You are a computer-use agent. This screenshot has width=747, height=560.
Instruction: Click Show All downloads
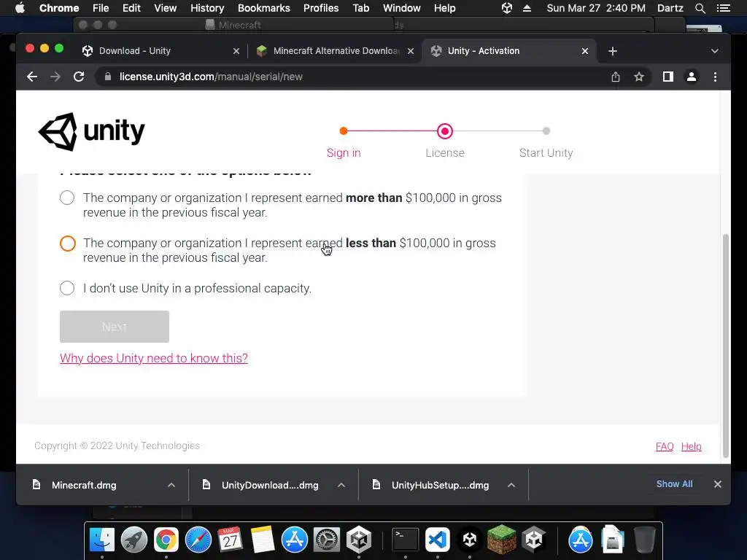point(675,484)
